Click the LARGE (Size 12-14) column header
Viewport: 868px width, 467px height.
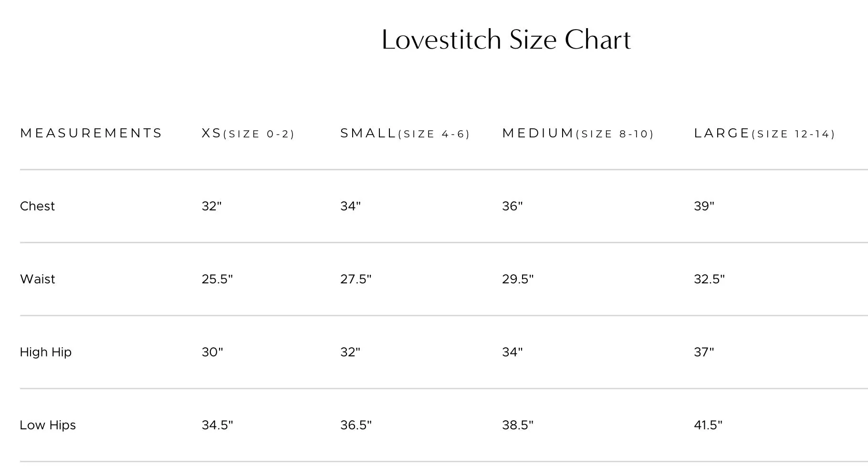tap(764, 134)
